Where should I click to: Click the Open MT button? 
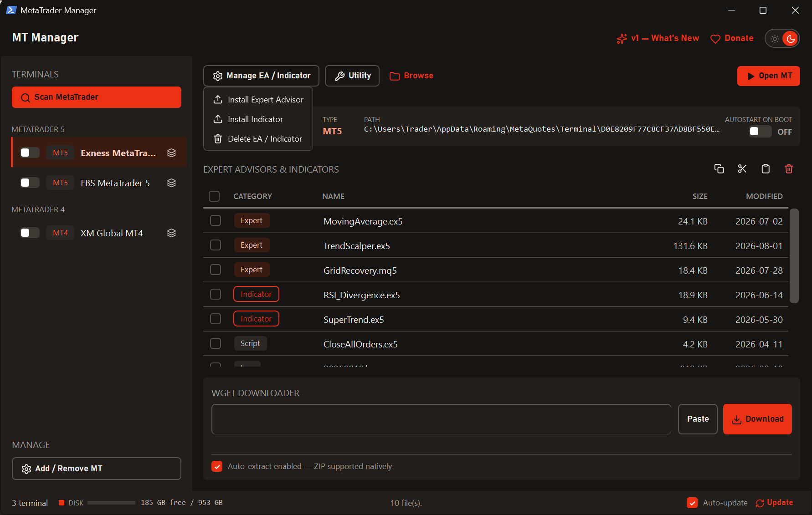coord(768,76)
